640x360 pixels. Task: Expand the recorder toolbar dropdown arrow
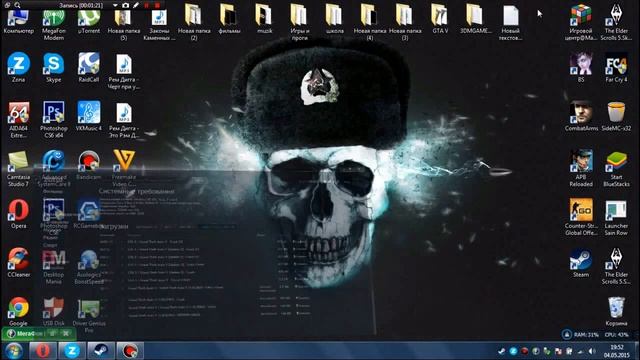(116, 5)
